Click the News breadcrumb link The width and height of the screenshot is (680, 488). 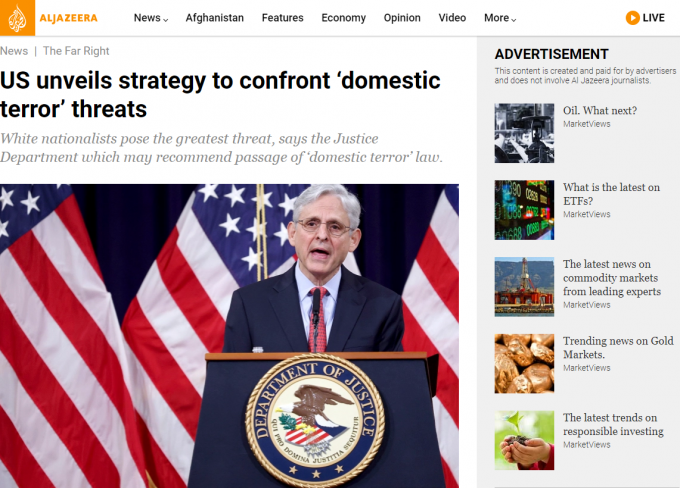(x=14, y=51)
